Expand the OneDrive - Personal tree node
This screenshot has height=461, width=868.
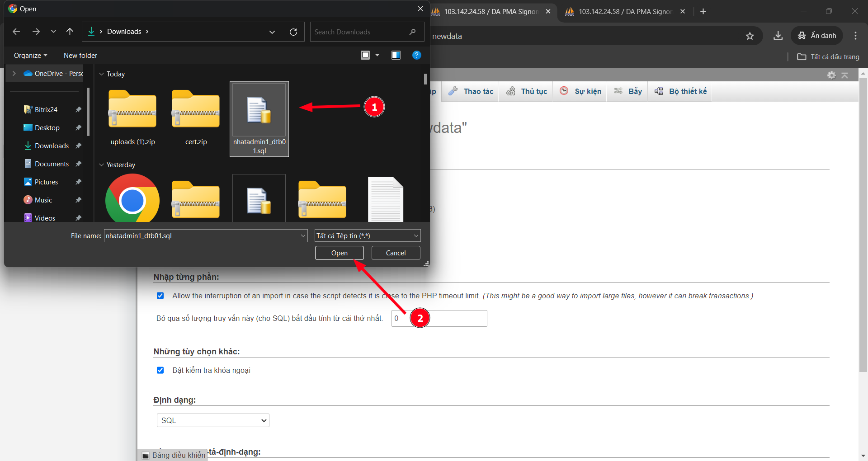click(x=14, y=73)
